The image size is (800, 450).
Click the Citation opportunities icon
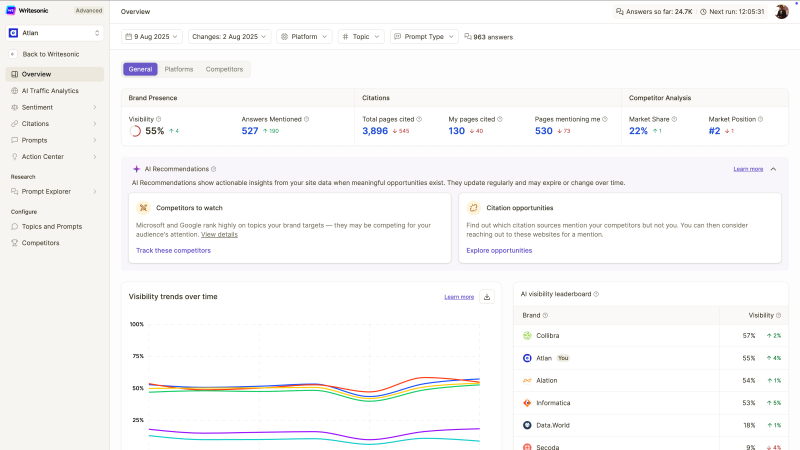[473, 208]
